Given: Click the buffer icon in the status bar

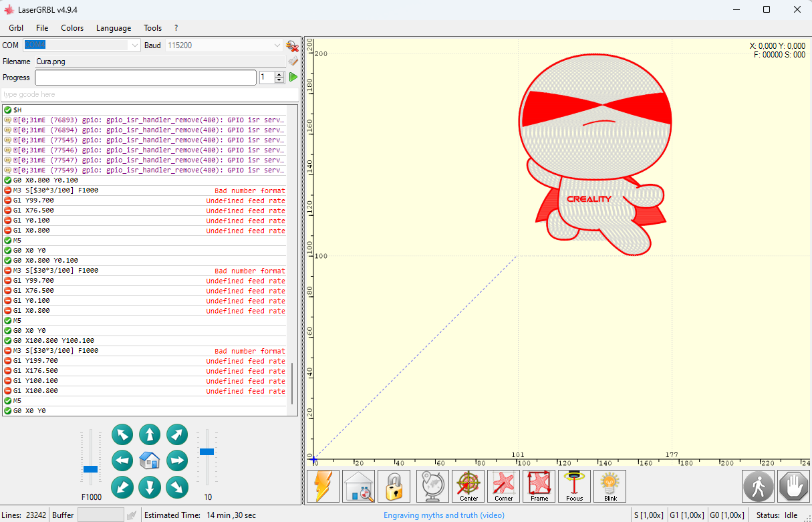Looking at the screenshot, I should tap(132, 515).
